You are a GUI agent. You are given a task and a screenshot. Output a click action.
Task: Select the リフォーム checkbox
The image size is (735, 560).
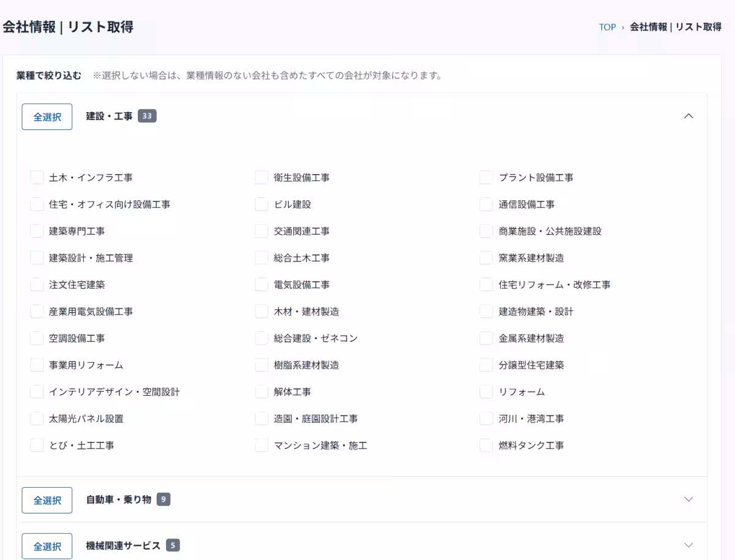[485, 392]
